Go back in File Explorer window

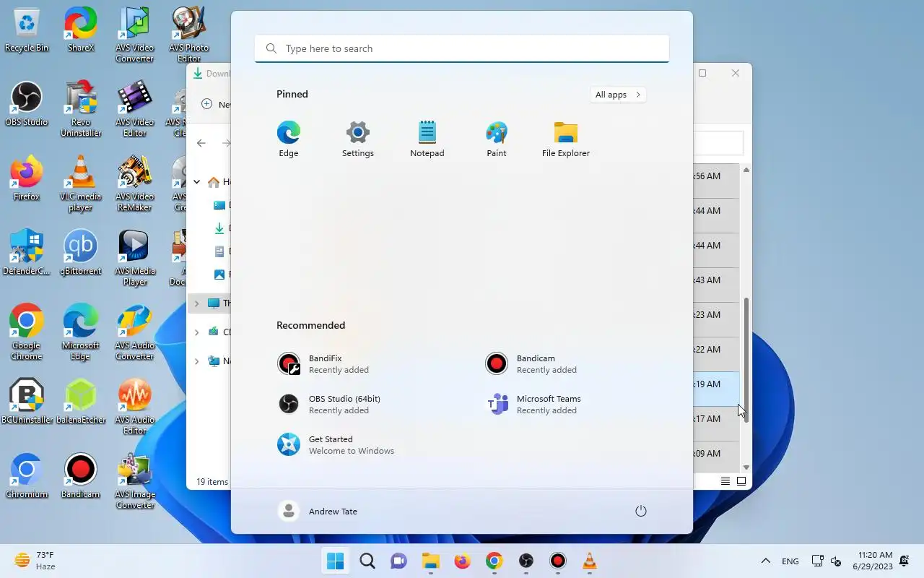coord(201,143)
